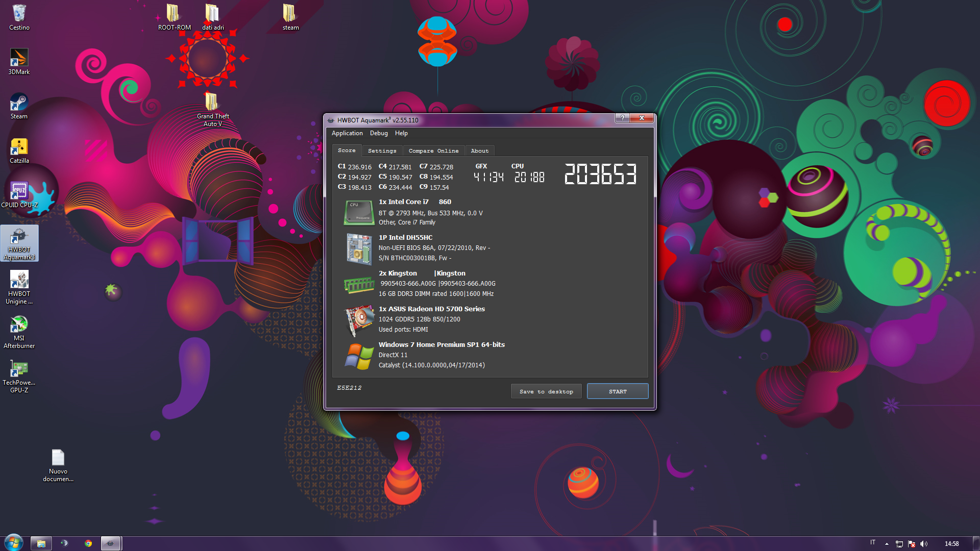Open the Cestino recycle bin icon
The height and width of the screenshot is (551, 980).
[x=19, y=17]
